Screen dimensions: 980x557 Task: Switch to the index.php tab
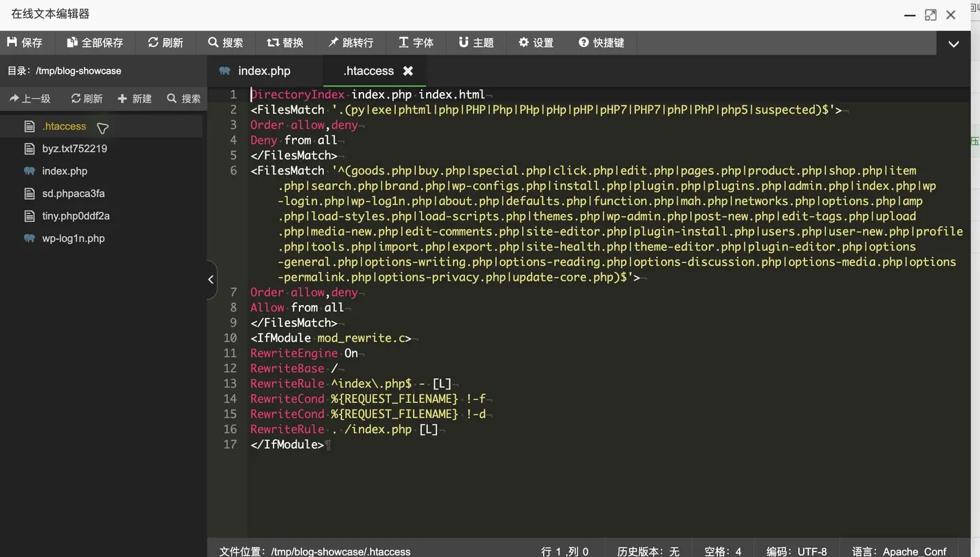click(x=264, y=71)
